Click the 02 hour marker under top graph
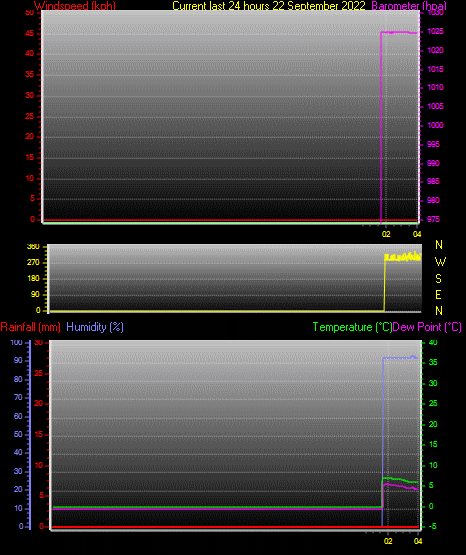Viewport: 466px width, 555px height. pos(386,234)
